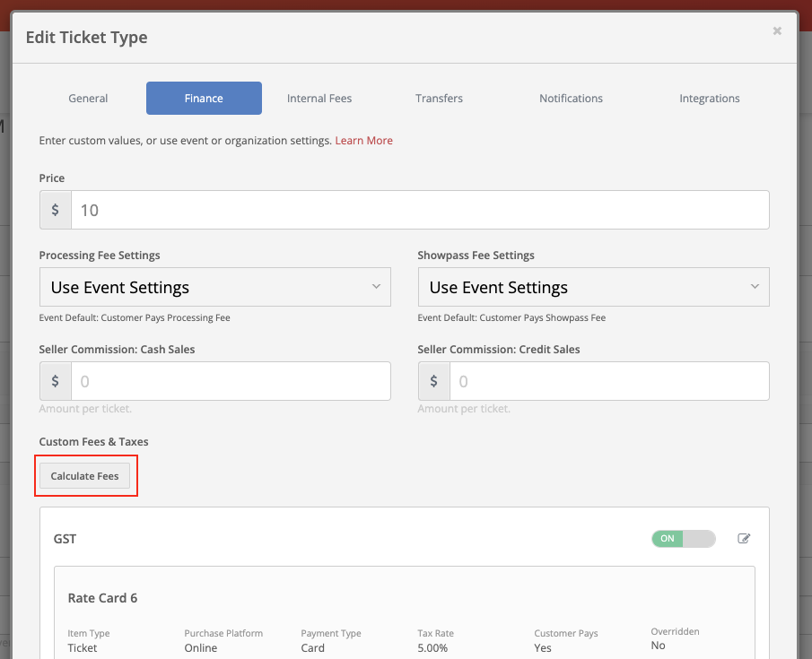Go to the Transfers tab
This screenshot has width=812, height=659.
439,99
